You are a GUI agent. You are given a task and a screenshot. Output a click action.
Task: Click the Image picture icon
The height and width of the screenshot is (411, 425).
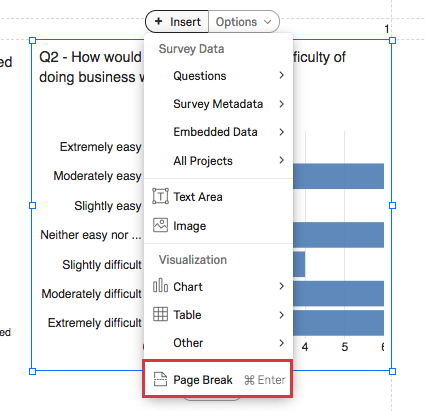160,225
